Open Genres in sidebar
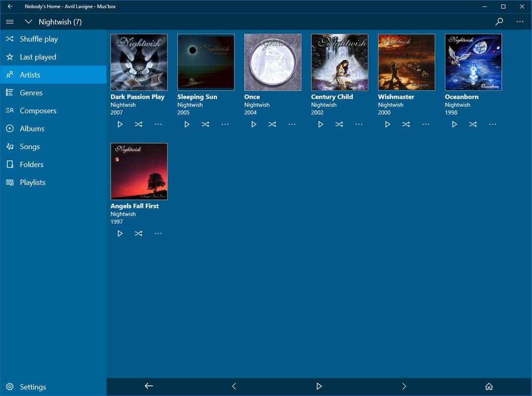Screen dimensions: 532x396 point(53,93)
